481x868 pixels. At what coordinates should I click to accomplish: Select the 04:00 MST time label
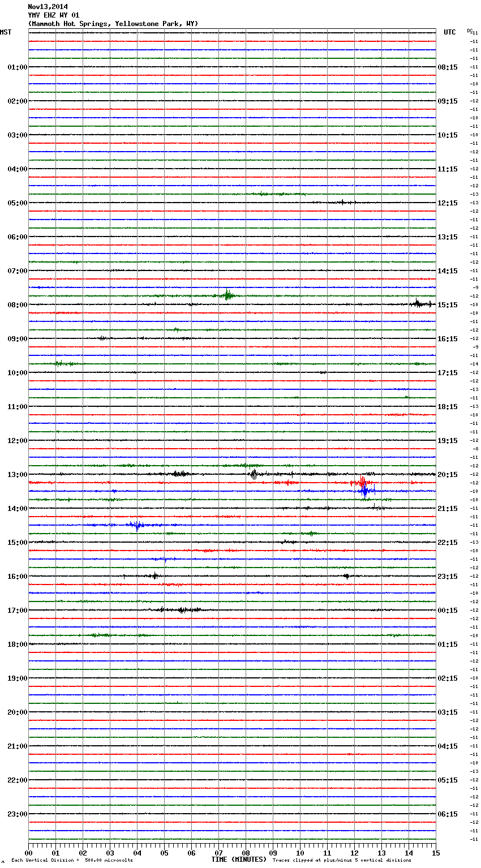(18, 169)
